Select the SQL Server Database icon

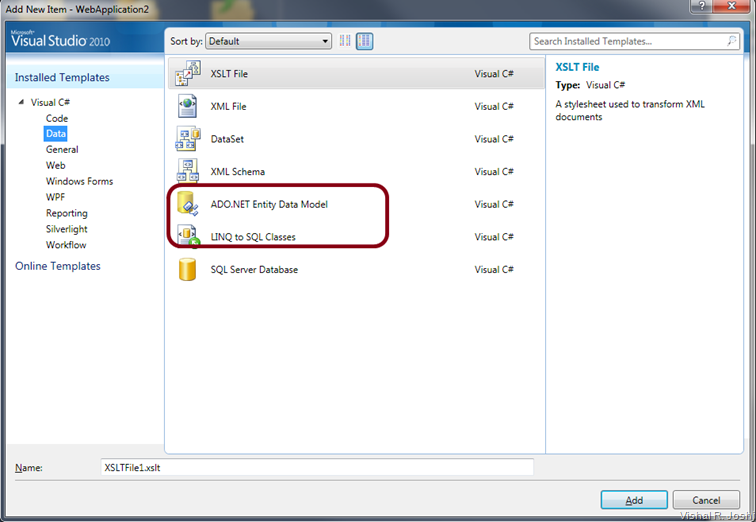pos(187,269)
